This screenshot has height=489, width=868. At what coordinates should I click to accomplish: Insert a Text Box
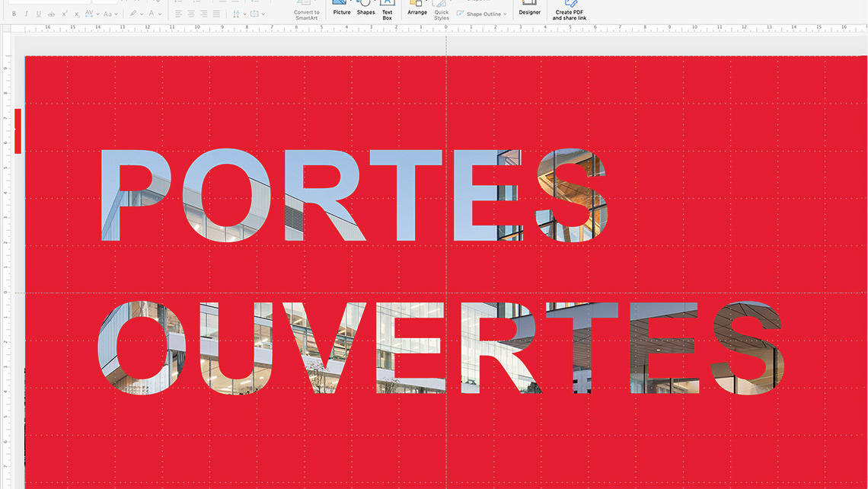pyautogui.click(x=387, y=8)
